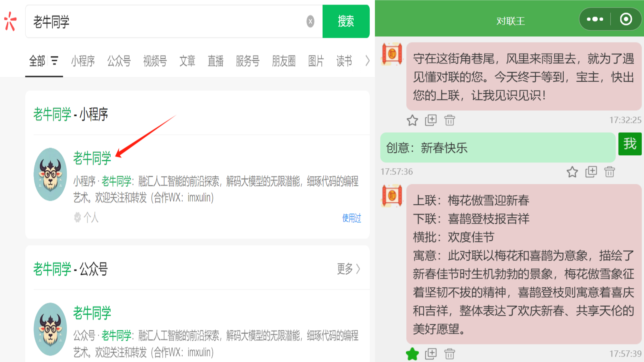Click the 上联：梅花傲雪迎新春 line
The image size is (644, 362).
(x=471, y=200)
